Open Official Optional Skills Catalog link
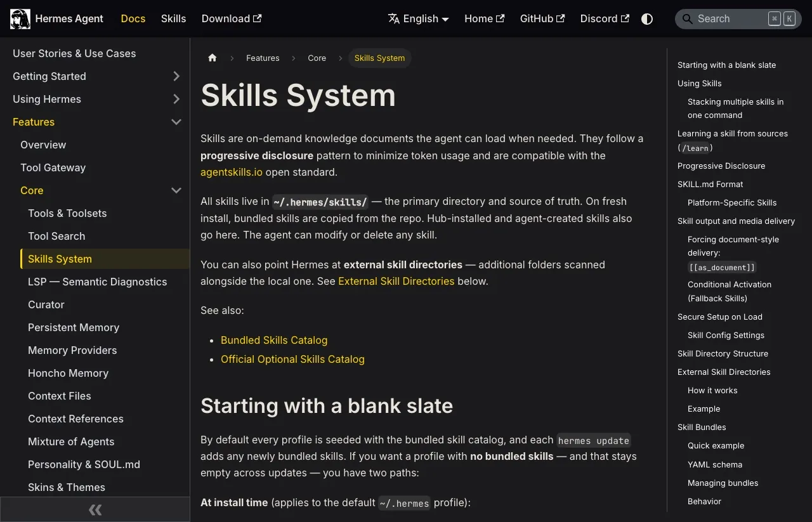The width and height of the screenshot is (812, 522). [x=292, y=359]
